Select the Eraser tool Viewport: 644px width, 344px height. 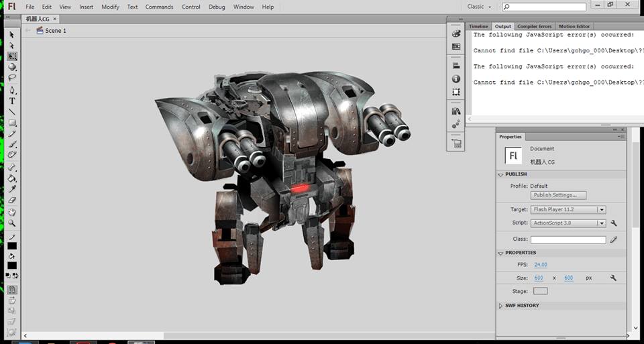point(12,200)
